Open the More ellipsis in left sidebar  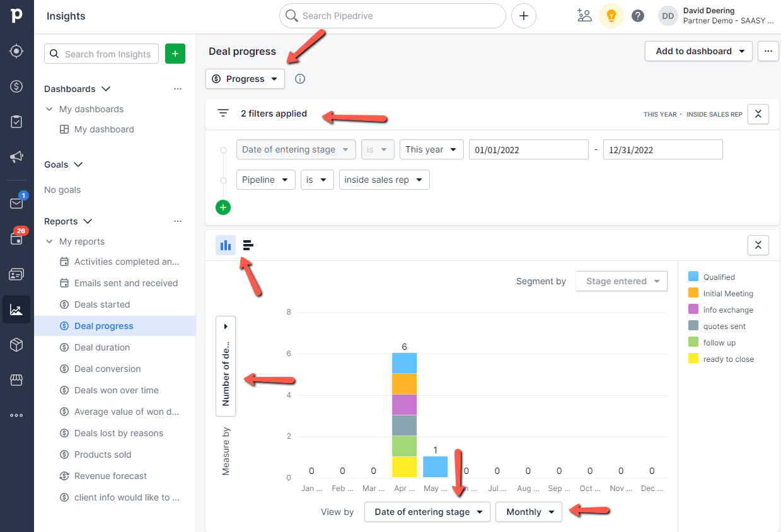pyautogui.click(x=16, y=415)
